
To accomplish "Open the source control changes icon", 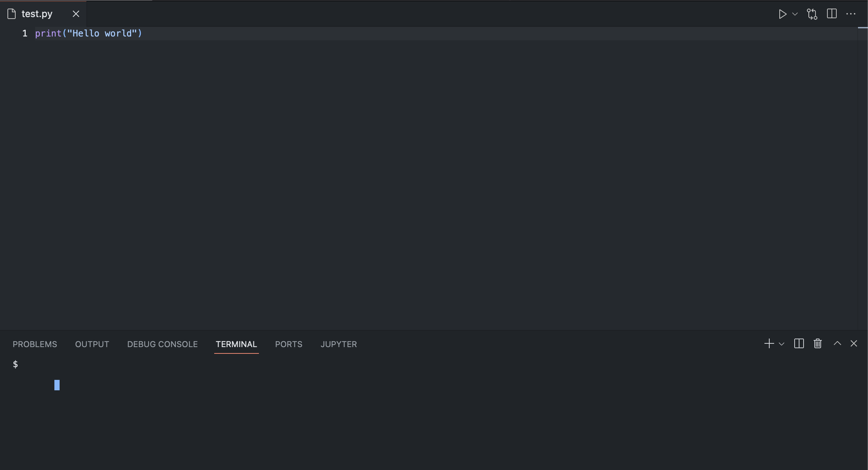I will 812,14.
